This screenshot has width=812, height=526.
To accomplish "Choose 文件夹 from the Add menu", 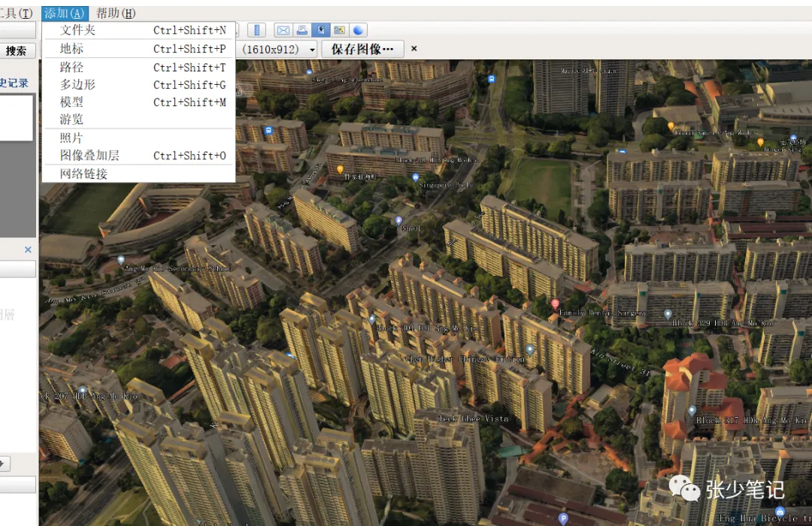I will (x=139, y=30).
